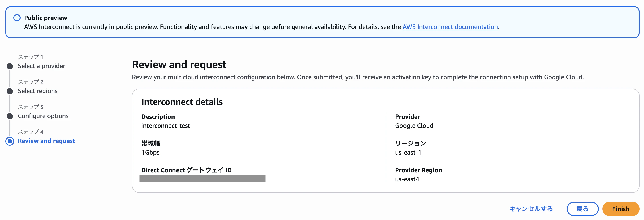Click the redacted Direct Connect gateway ID
Screen dimensions: 644x220
[x=202, y=179]
